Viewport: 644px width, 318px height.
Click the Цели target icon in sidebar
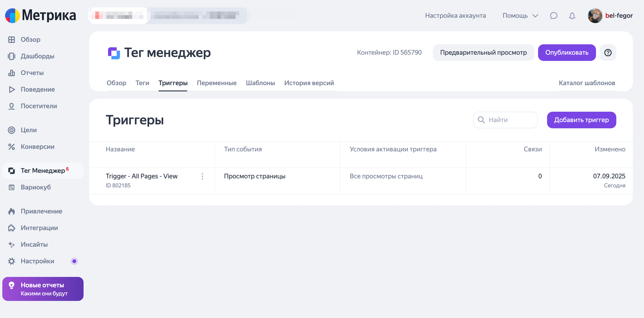click(x=12, y=130)
